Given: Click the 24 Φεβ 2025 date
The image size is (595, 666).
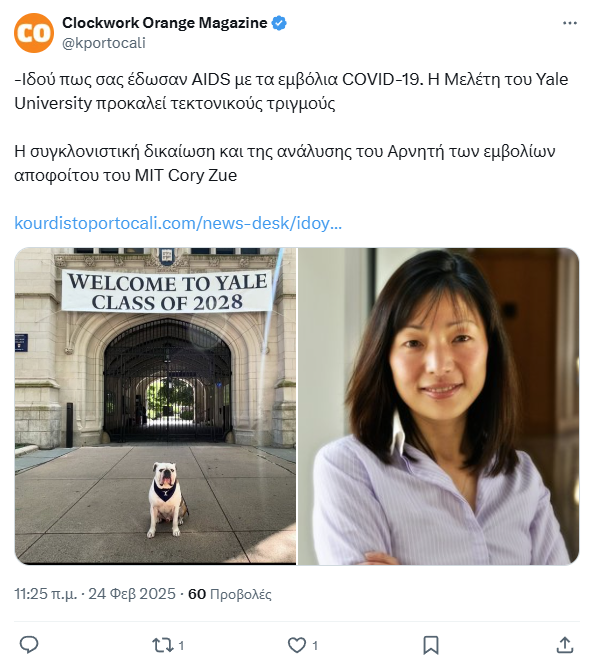Looking at the screenshot, I should [132, 594].
